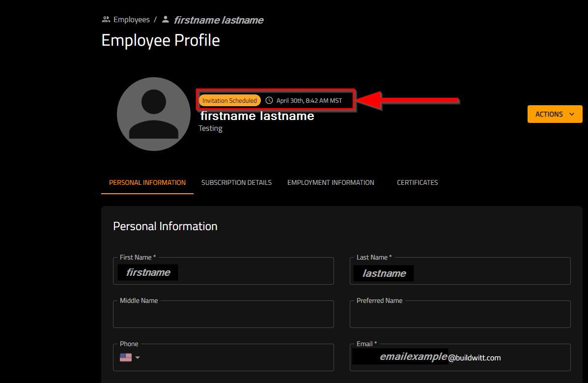Click the clock icon beside scheduled date
Image resolution: width=588 pixels, height=383 pixels.
269,100
